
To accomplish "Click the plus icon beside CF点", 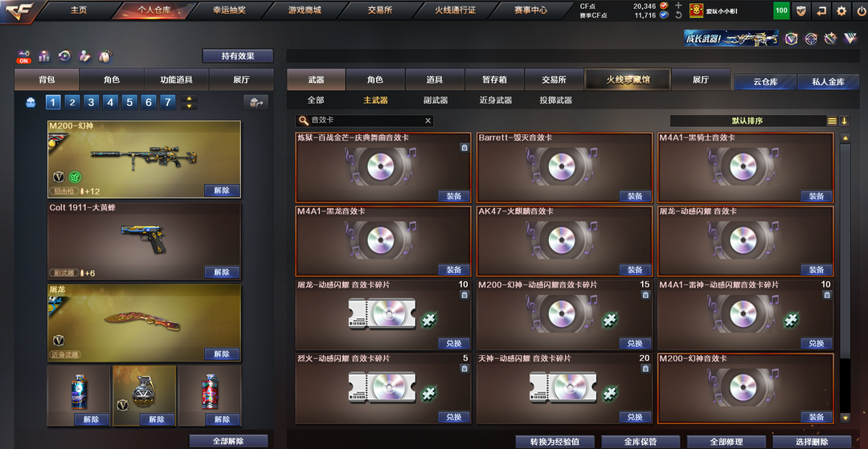I will [x=678, y=6].
